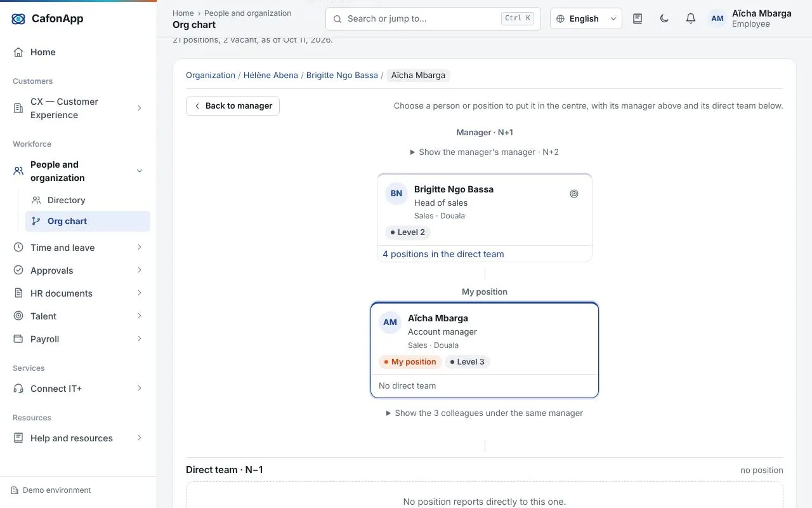Open the English language dropdown
The width and height of the screenshot is (812, 508).
[586, 19]
